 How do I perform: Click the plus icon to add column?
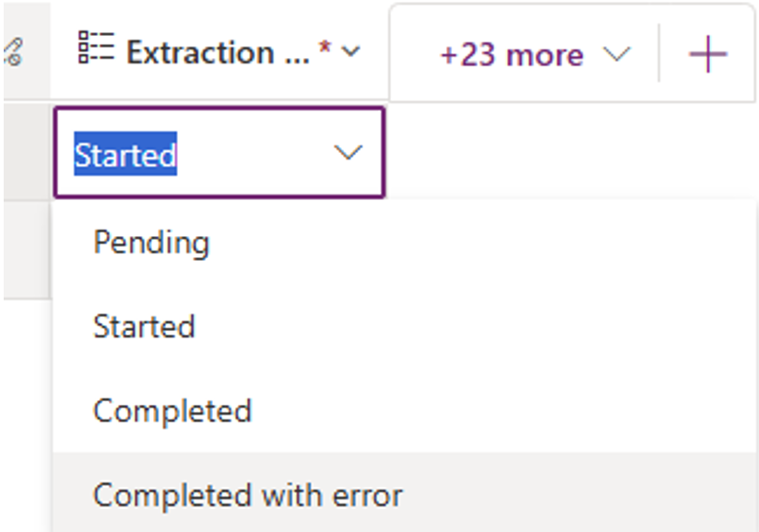coord(708,55)
